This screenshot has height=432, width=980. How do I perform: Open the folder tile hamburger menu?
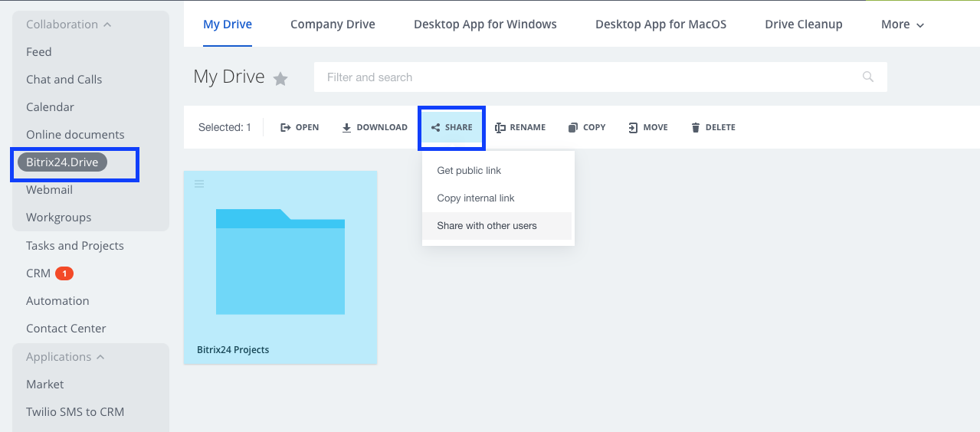[199, 183]
